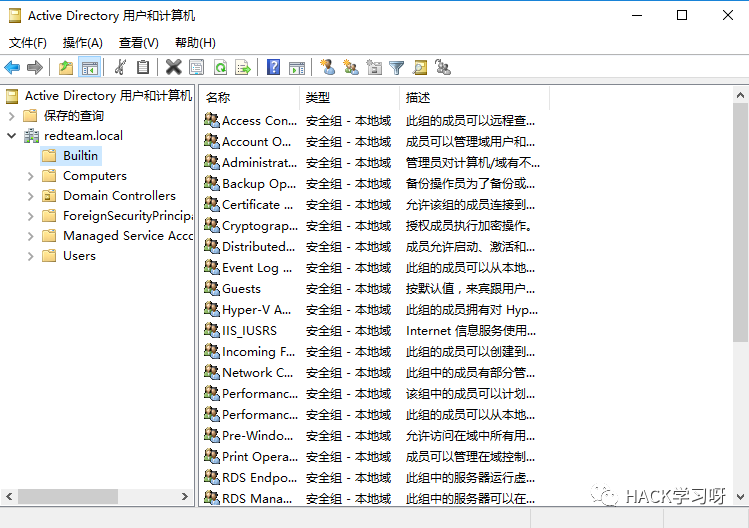Open the Properties toolbar icon
This screenshot has width=749, height=528.
[x=196, y=67]
